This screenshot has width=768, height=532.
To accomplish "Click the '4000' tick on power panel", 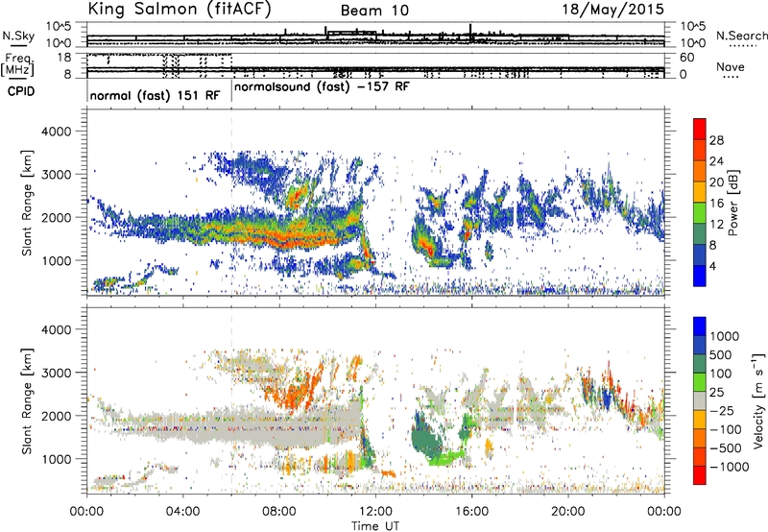I will point(59,132).
